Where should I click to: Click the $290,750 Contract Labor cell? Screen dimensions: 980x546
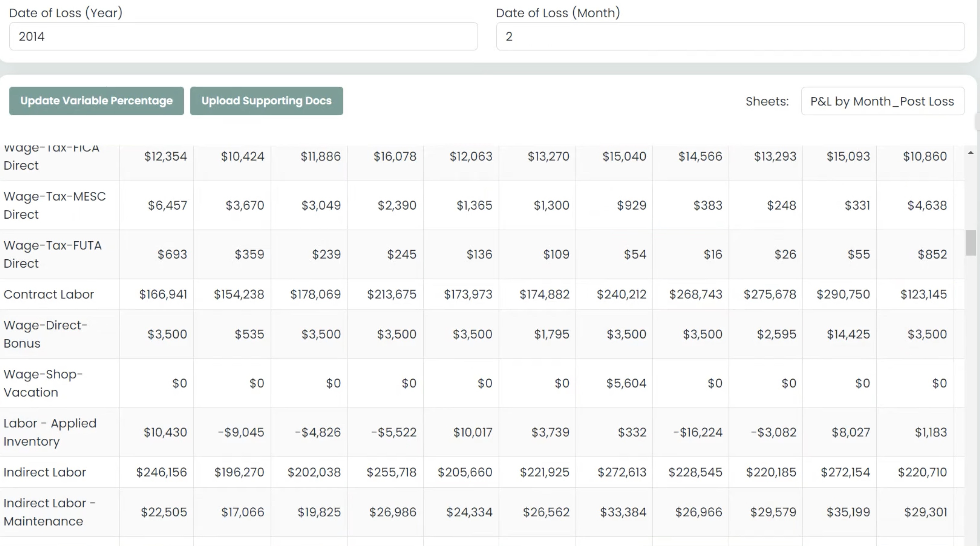[x=843, y=294]
